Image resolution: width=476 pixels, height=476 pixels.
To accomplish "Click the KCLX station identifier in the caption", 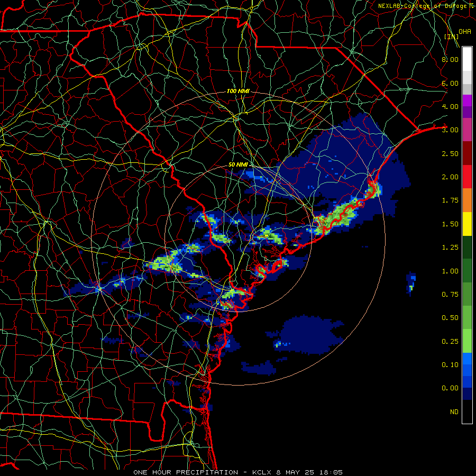I will [x=262, y=472].
